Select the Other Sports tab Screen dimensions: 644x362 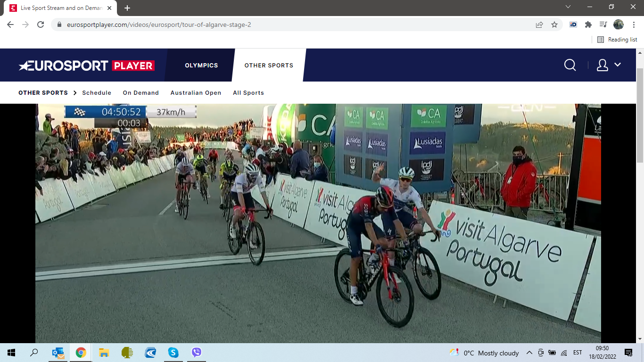click(269, 66)
